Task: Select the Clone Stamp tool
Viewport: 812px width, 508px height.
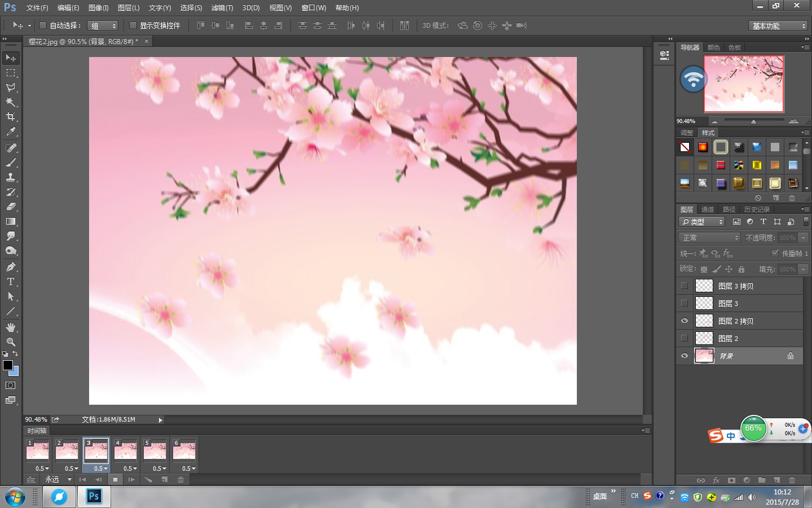Action: 11,177
